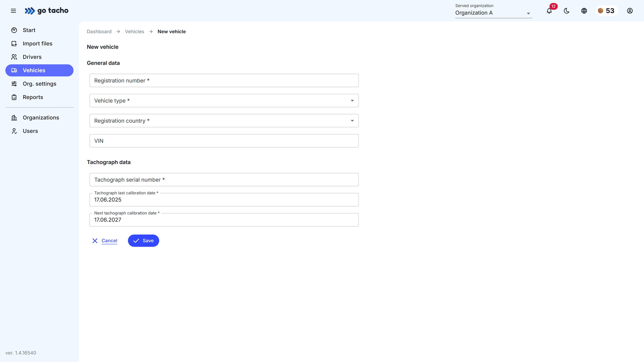Screen dimensions: 644x362
Task: Open Import files in sidebar
Action: 38,43
